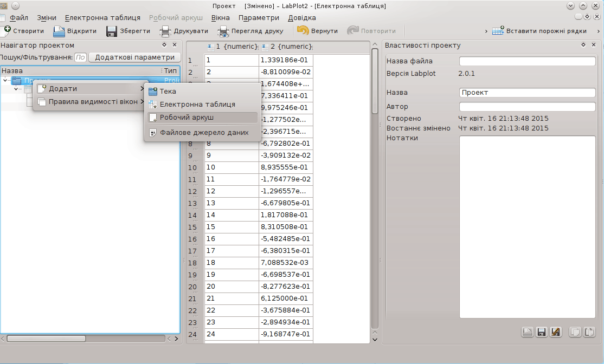
Task: Select column header 2 {numeric}
Action: 286,47
